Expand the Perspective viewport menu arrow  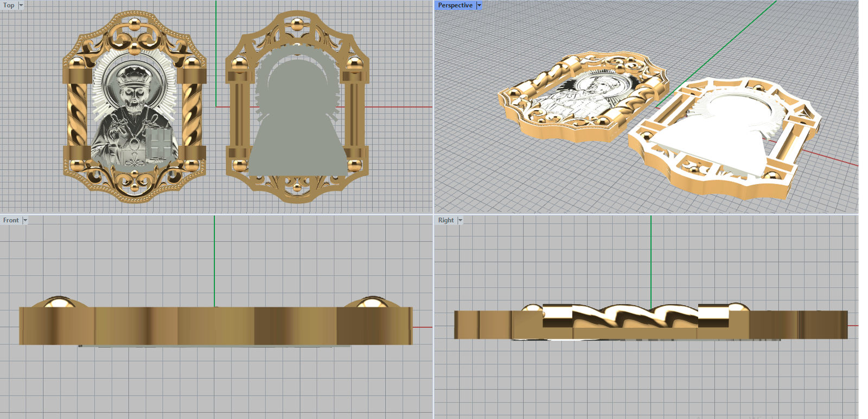479,5
